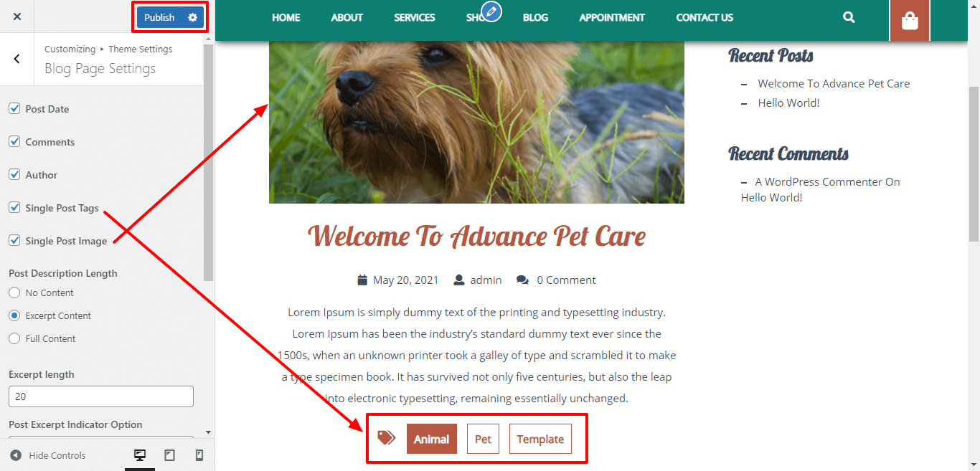980x471 pixels.
Task: Open the BLOG menu item
Action: (x=535, y=17)
